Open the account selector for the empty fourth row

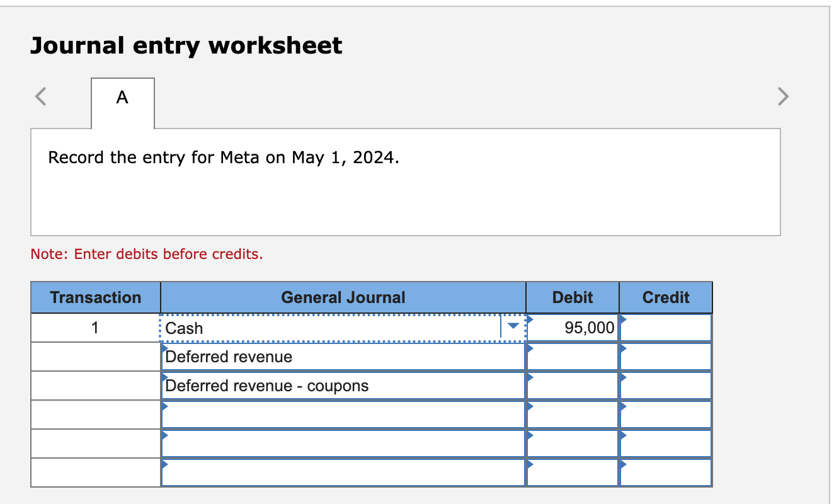coord(343,414)
